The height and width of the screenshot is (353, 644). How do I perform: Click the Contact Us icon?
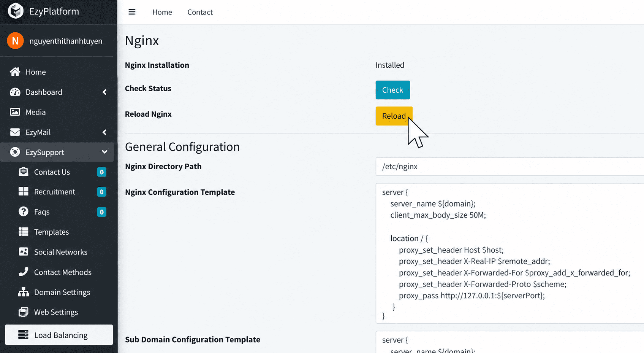[x=24, y=172]
